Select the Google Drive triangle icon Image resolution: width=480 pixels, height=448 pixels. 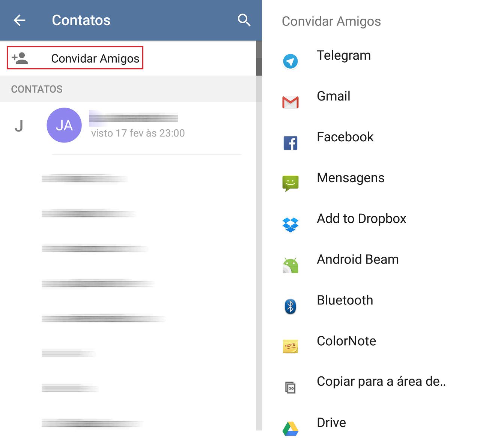tap(290, 429)
